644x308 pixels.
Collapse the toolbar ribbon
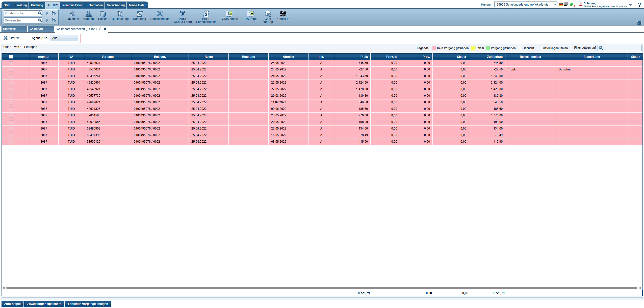tap(639, 23)
